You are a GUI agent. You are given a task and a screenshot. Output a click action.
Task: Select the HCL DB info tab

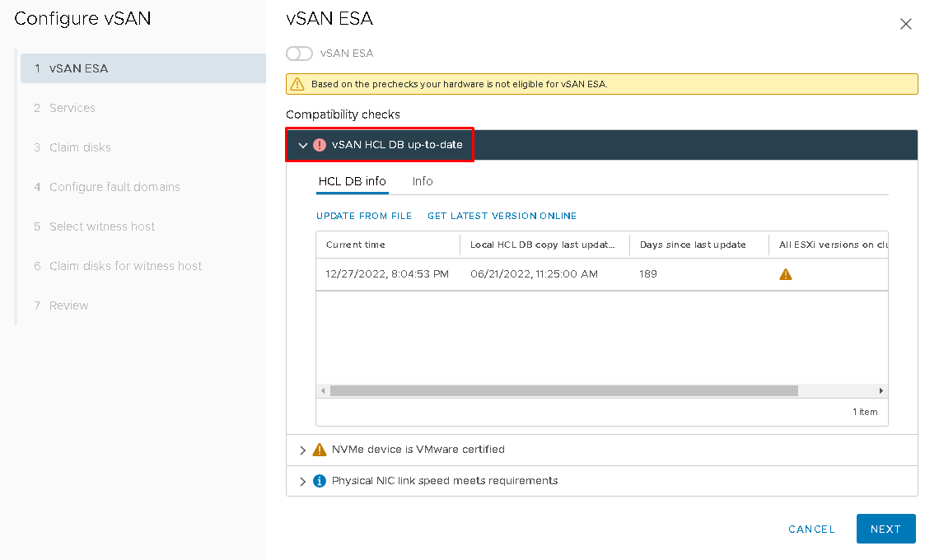point(352,181)
